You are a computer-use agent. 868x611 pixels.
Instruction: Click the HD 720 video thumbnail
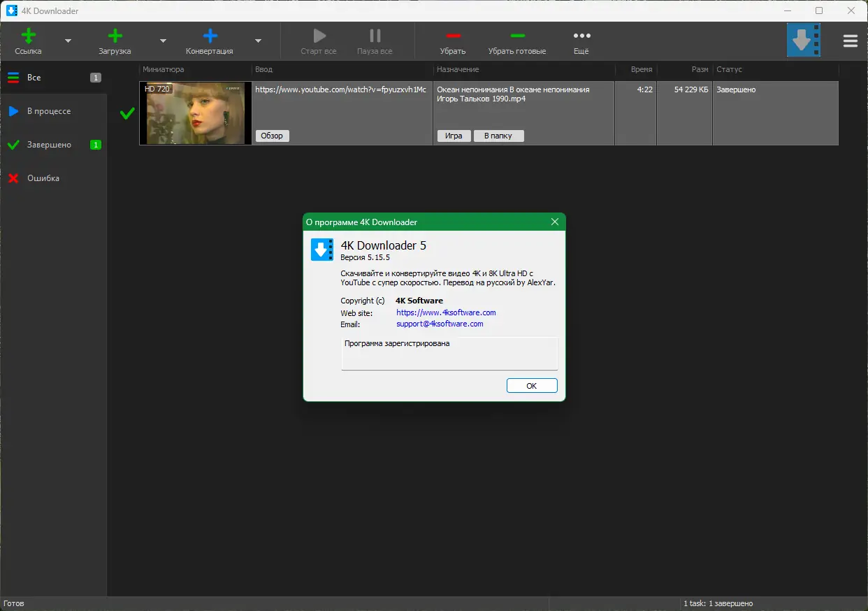coord(196,113)
